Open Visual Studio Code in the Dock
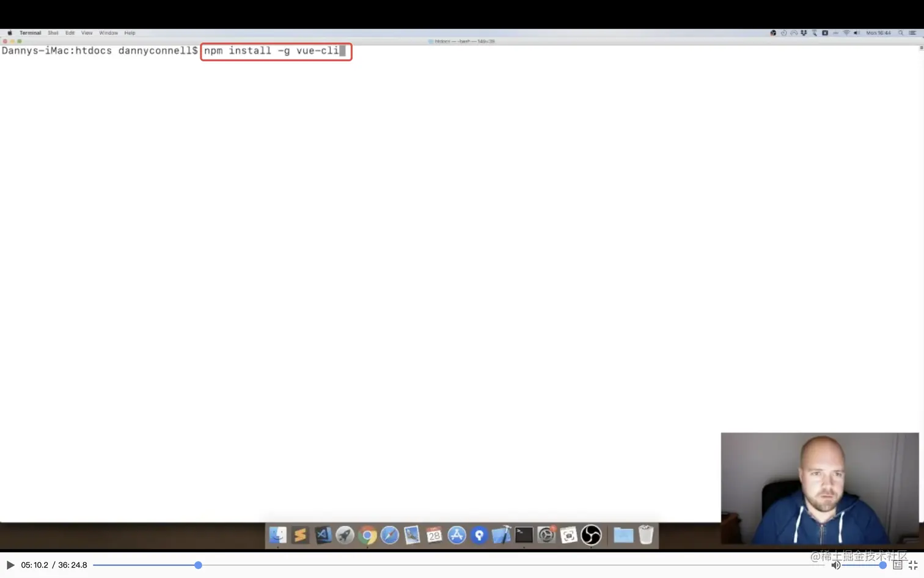The image size is (924, 578). coord(323,535)
